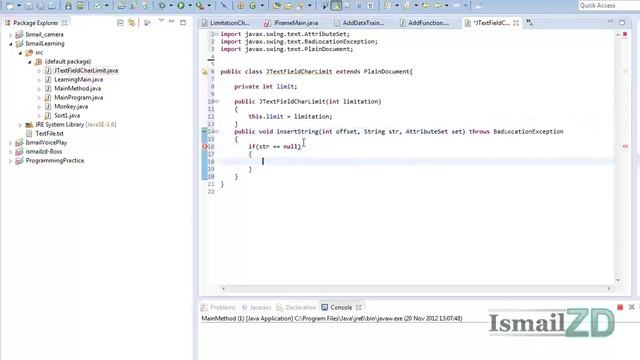
Task: Click the red error mark in overview ruler
Action: pos(625,146)
